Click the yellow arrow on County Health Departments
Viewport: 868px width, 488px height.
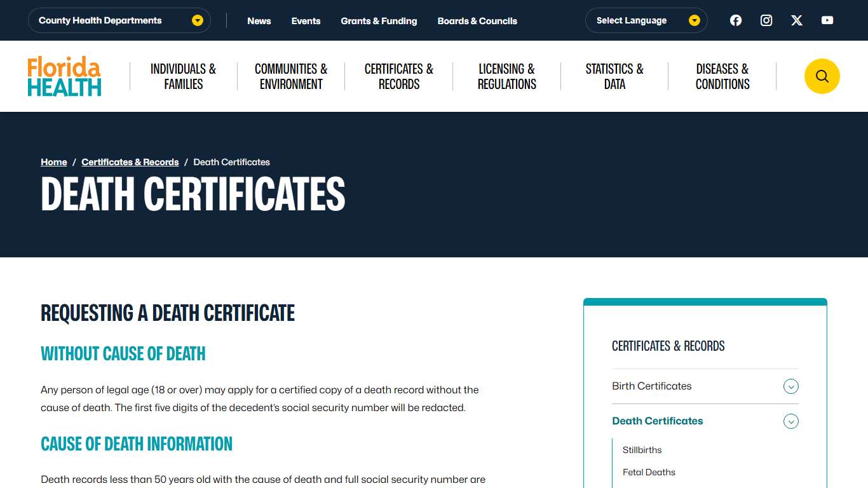click(197, 20)
